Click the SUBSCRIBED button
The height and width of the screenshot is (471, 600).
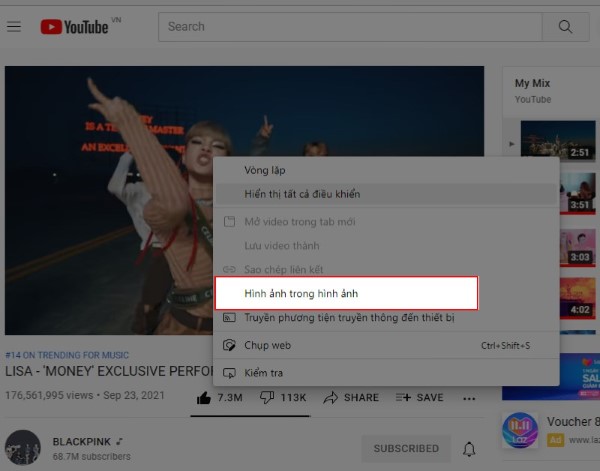406,449
